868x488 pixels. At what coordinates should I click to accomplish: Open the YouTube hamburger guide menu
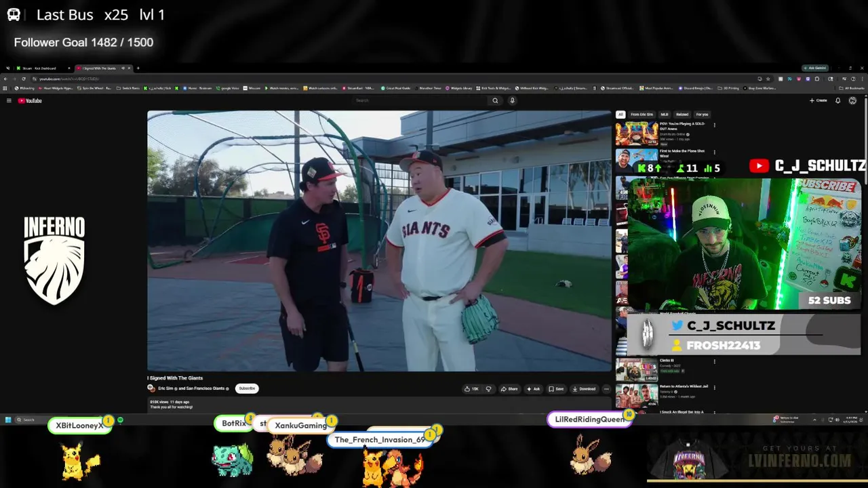pos(9,100)
